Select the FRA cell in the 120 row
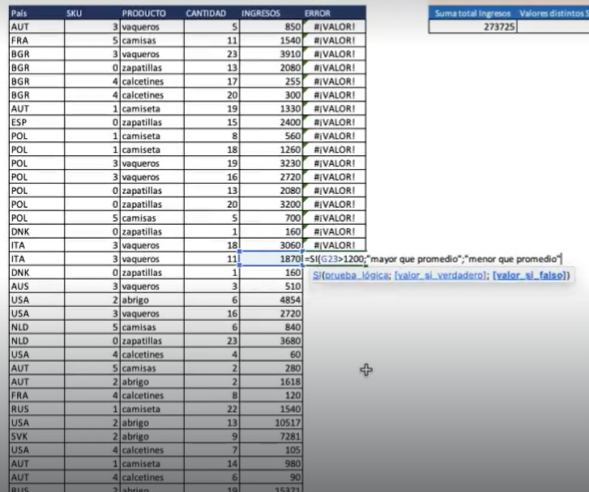Viewport: 589px width, 492px height. [37, 395]
